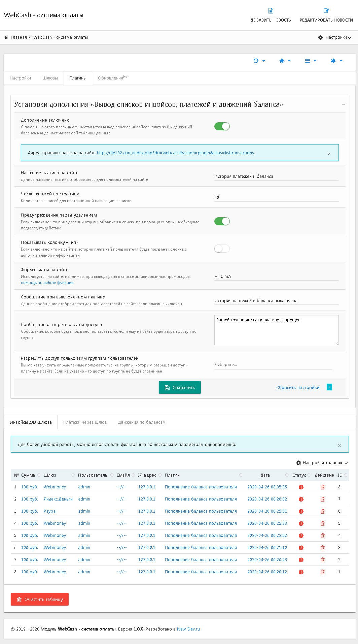Viewport: 358px width, 644px height.
Task: Open the history clock icon menu
Action: point(259,61)
